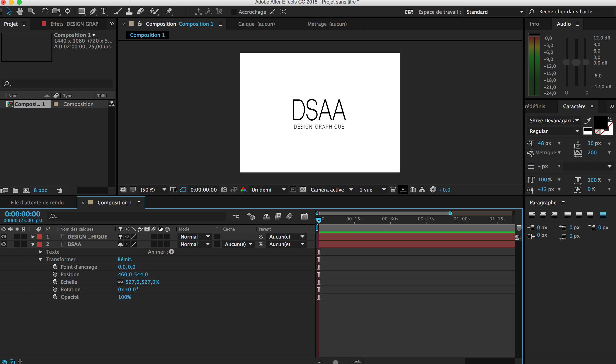
Task: Click the 01:00s mark on time ruler
Action: click(462, 219)
